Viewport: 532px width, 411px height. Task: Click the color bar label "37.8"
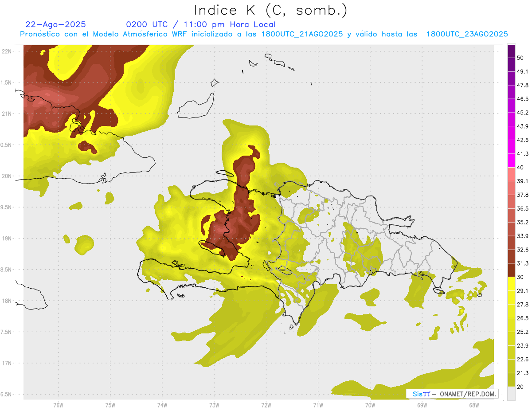[x=523, y=195]
